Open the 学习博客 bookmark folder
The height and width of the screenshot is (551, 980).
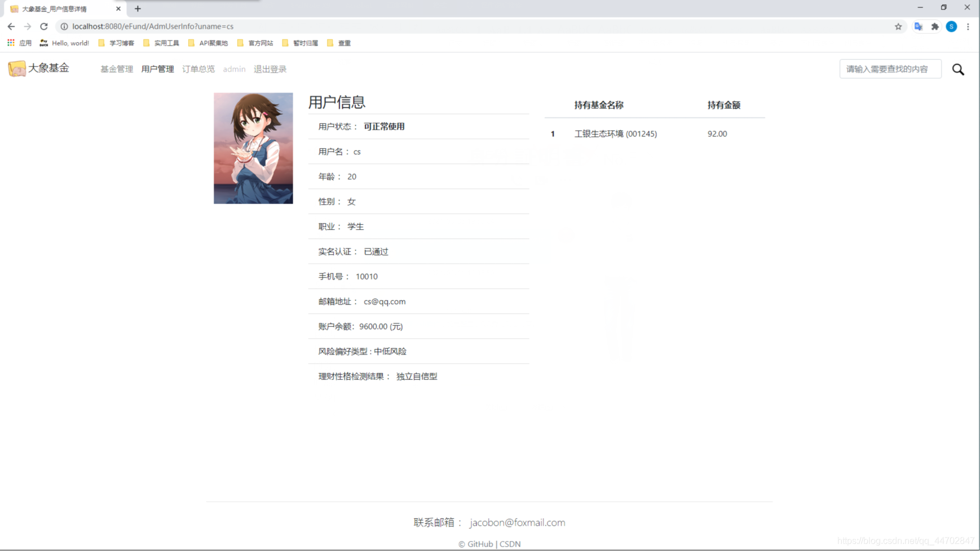(116, 43)
